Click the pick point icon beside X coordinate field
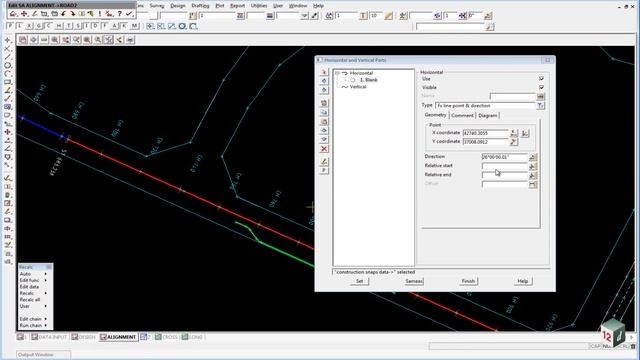 [514, 133]
